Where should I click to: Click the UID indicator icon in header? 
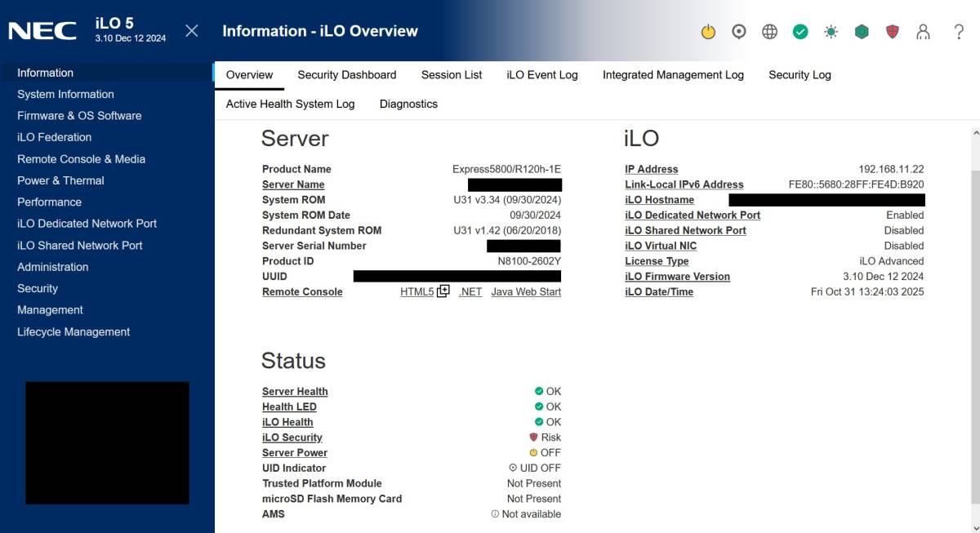(739, 32)
